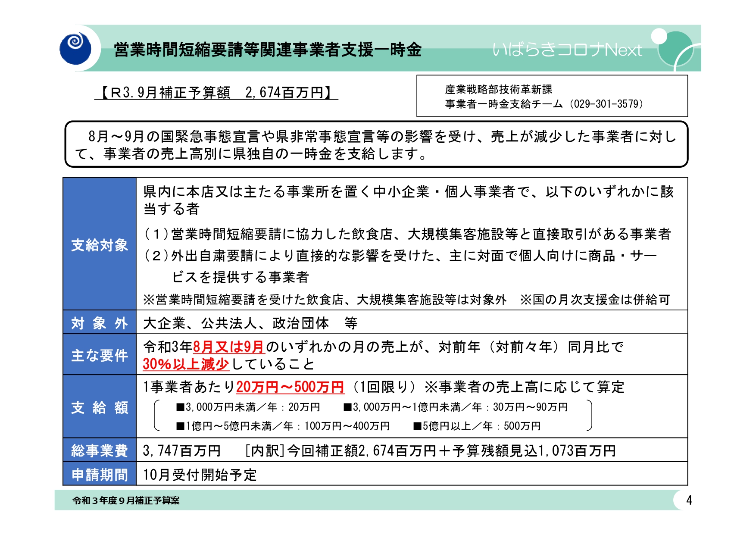Click the summary sentence starting 8月～9月の国緊急事態宣言

pyautogui.click(x=376, y=144)
